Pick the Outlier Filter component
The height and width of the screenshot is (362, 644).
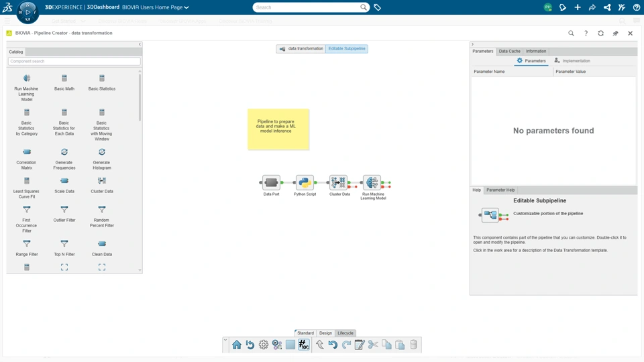tap(64, 214)
